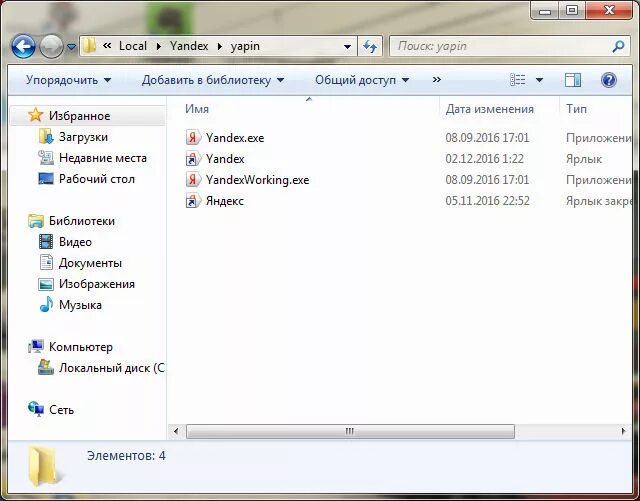Click the Документы document icon
Image resolution: width=640 pixels, height=501 pixels.
pyautogui.click(x=46, y=262)
